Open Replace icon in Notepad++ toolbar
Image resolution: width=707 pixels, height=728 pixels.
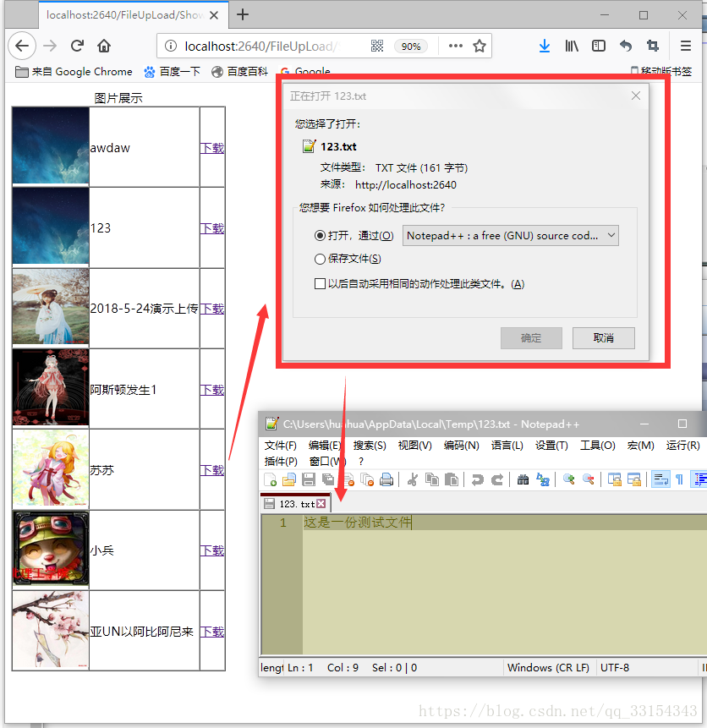543,479
